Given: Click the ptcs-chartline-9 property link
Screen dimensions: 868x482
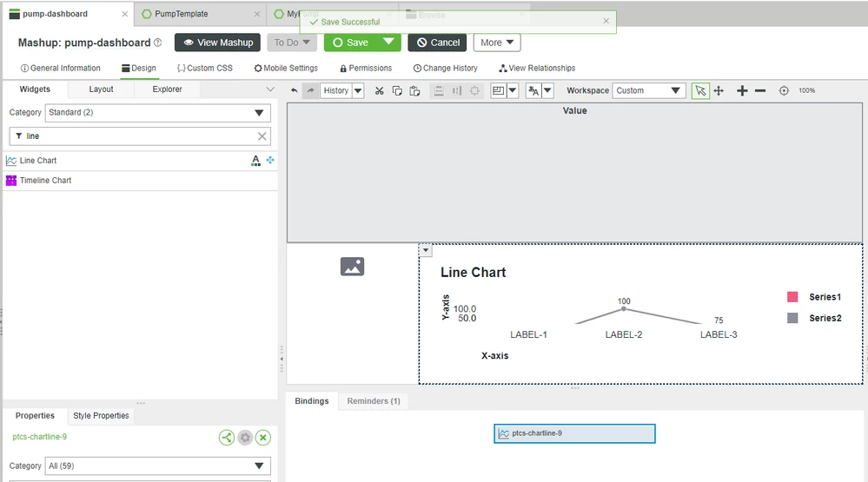Looking at the screenshot, I should click(x=40, y=437).
